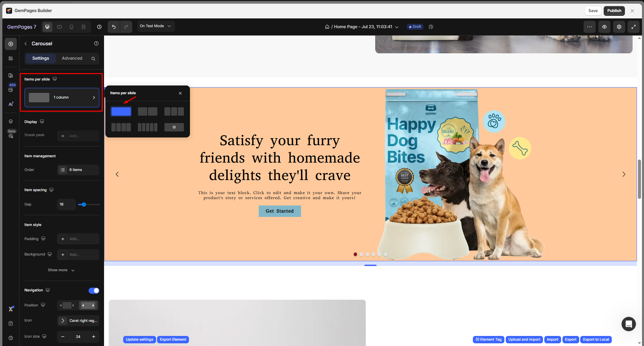
Task: Click the Get Started button
Action: pyautogui.click(x=280, y=211)
